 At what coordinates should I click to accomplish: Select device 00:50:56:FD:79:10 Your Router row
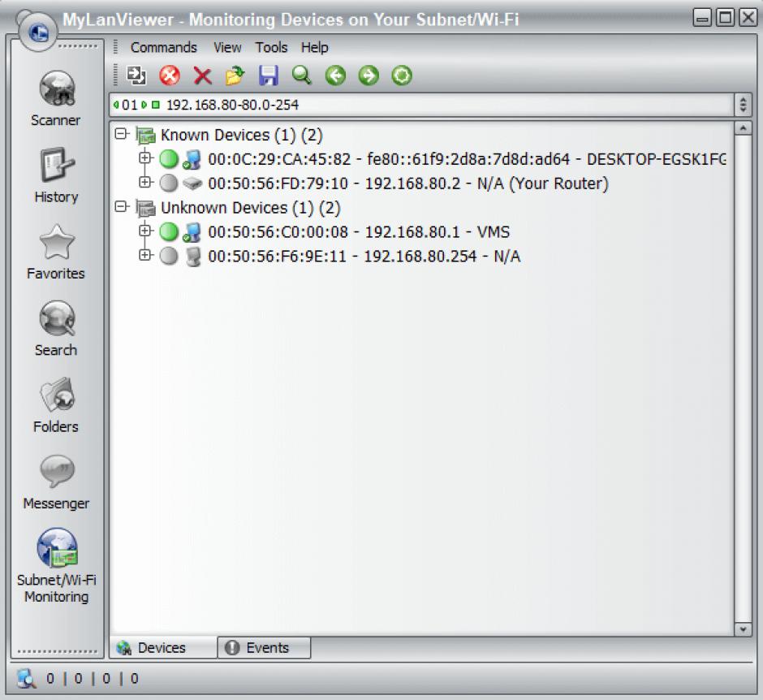tap(407, 184)
